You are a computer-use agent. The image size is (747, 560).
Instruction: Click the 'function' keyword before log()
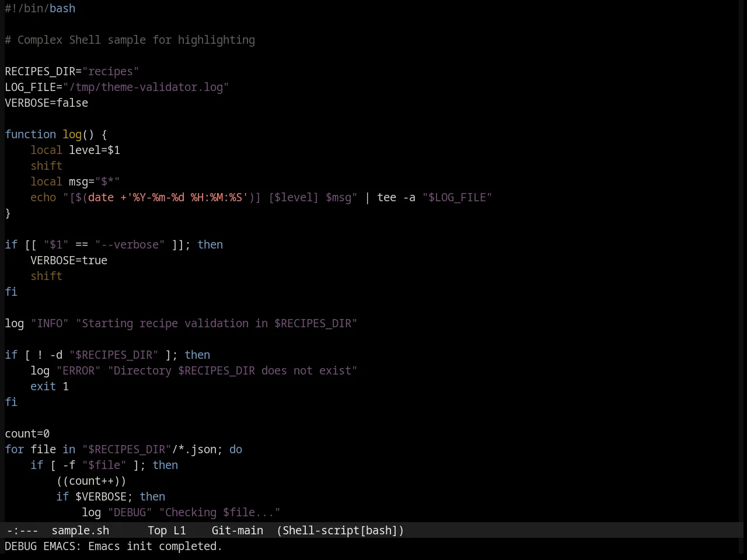[x=30, y=134]
